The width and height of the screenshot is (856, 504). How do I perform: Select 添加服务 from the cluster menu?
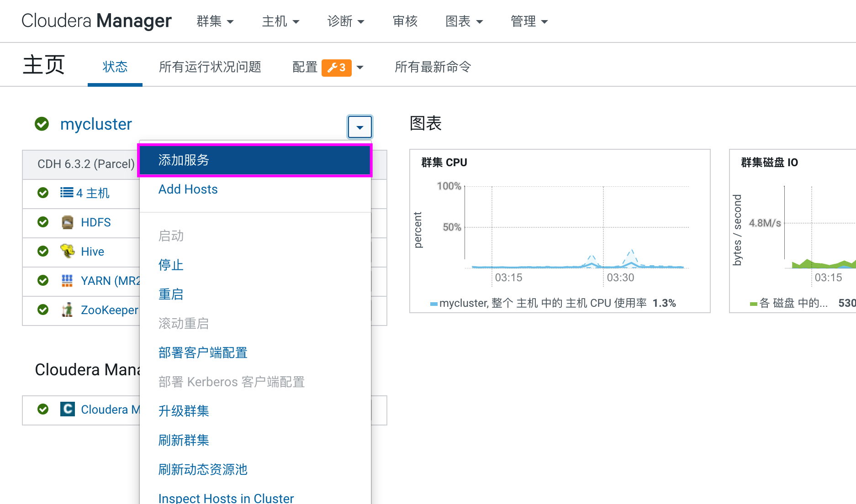pyautogui.click(x=255, y=160)
